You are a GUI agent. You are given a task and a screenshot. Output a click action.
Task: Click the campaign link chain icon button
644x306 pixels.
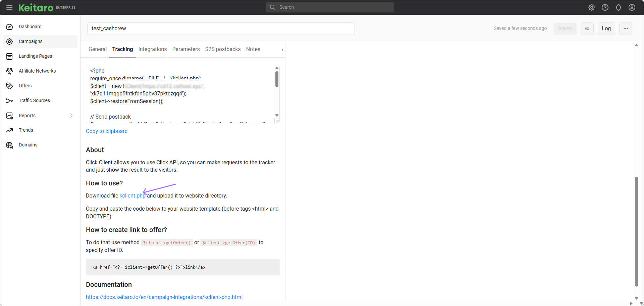tap(587, 29)
